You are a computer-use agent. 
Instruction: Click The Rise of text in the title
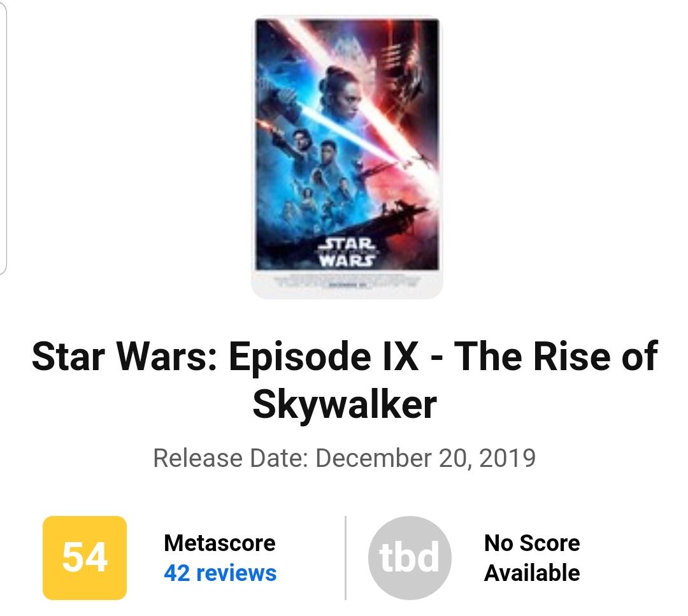click(542, 355)
